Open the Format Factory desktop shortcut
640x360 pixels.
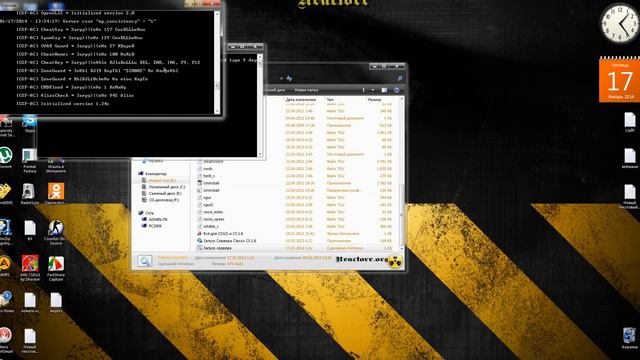[29, 161]
